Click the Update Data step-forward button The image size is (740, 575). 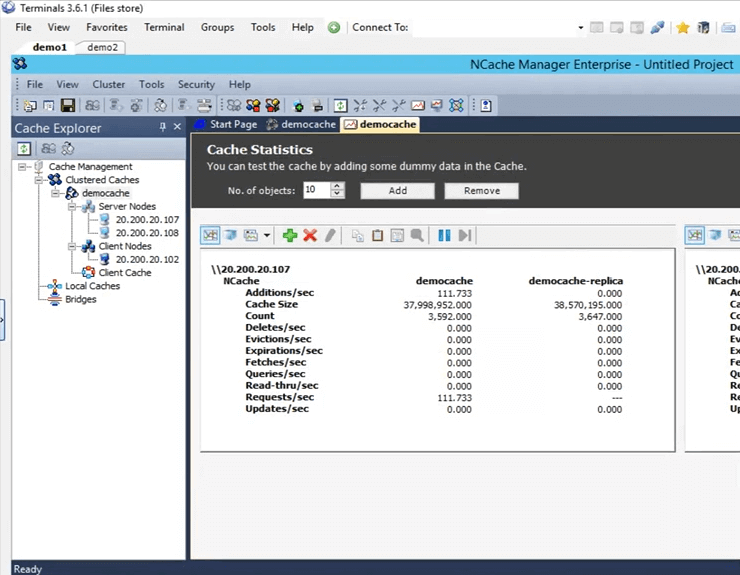(465, 235)
